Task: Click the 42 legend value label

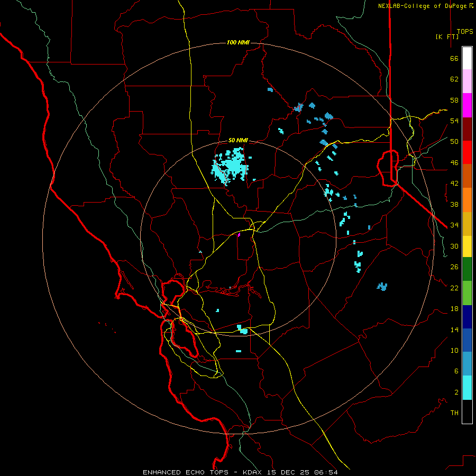Action: [x=454, y=184]
